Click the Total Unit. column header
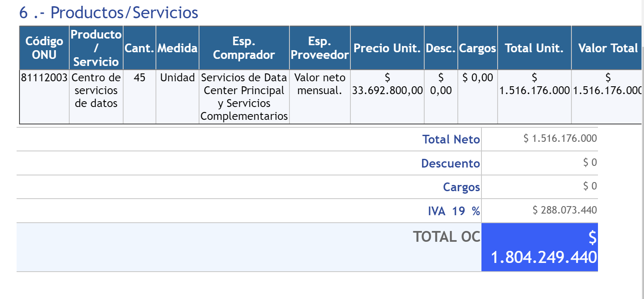 click(534, 48)
